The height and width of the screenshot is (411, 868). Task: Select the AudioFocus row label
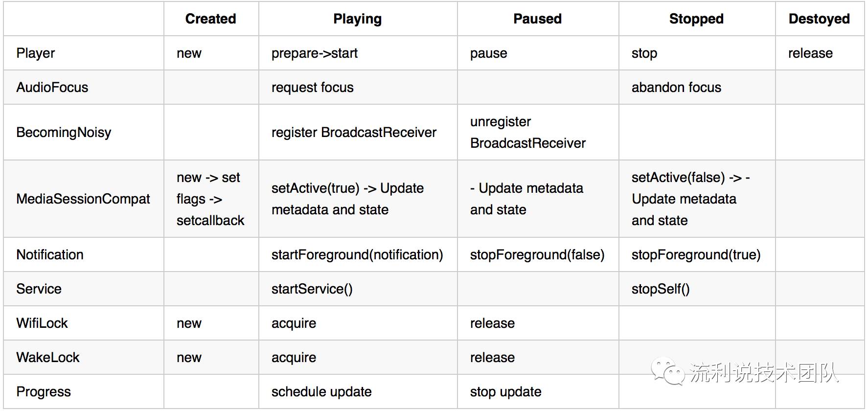click(52, 87)
